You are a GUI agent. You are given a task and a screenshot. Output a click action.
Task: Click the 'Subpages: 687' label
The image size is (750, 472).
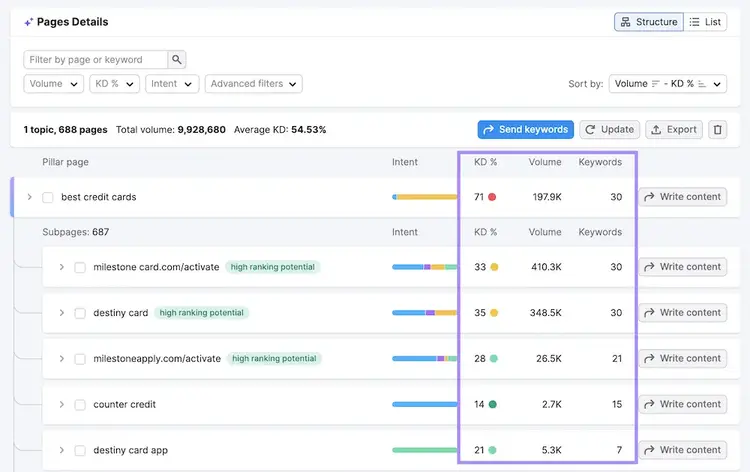click(x=76, y=232)
